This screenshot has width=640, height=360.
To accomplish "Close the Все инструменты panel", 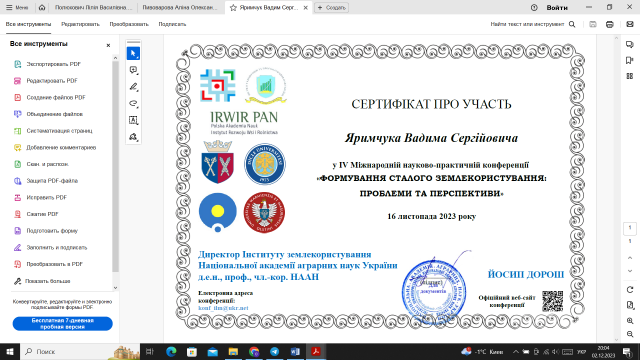I will click(108, 45).
